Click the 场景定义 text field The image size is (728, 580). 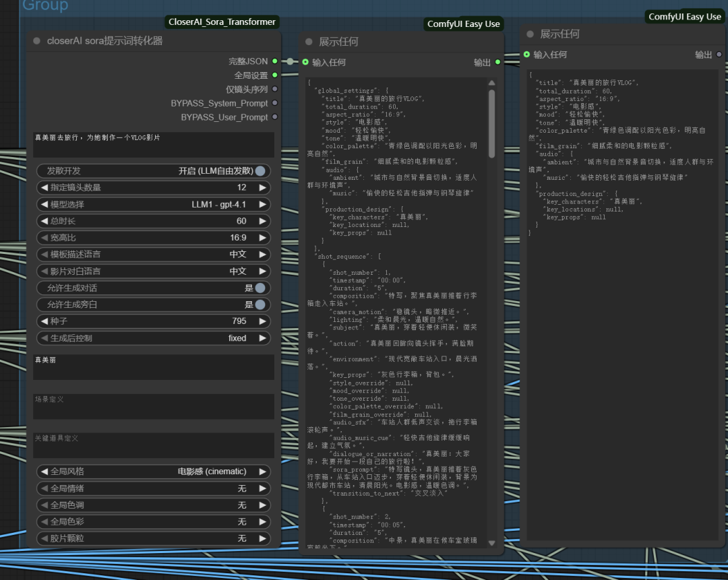click(x=154, y=407)
